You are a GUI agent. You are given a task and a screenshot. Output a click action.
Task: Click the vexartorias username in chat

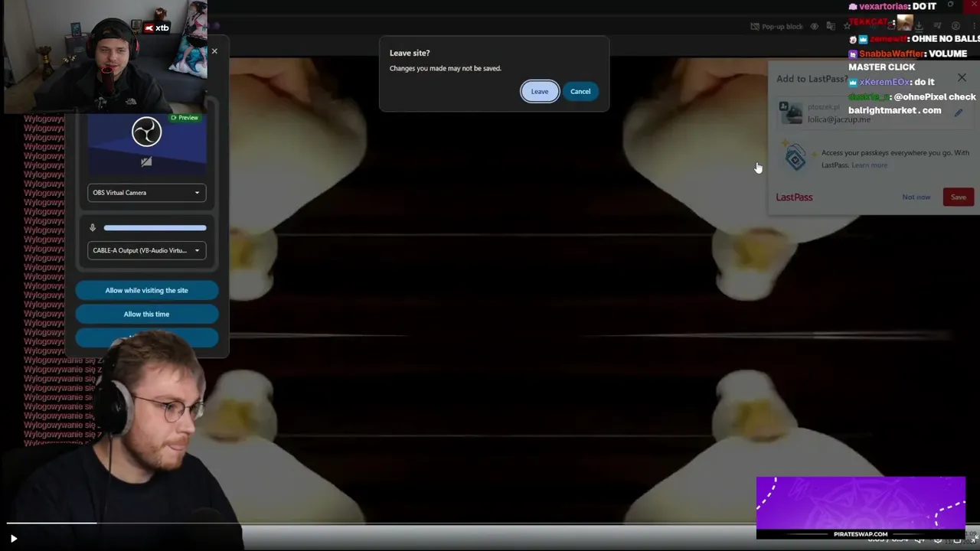coord(884,6)
